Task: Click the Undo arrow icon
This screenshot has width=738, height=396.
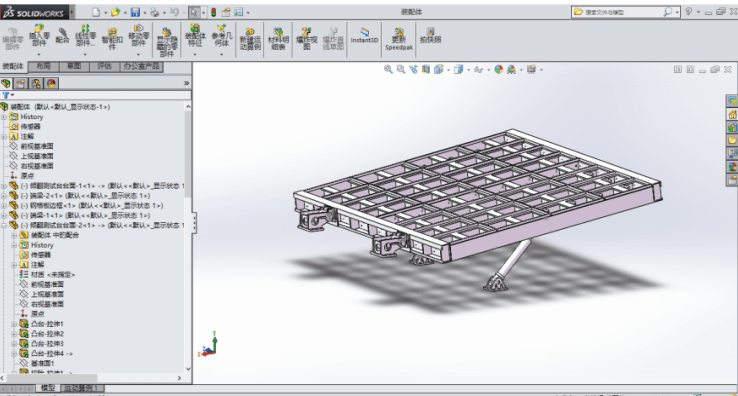Action: pos(174,12)
